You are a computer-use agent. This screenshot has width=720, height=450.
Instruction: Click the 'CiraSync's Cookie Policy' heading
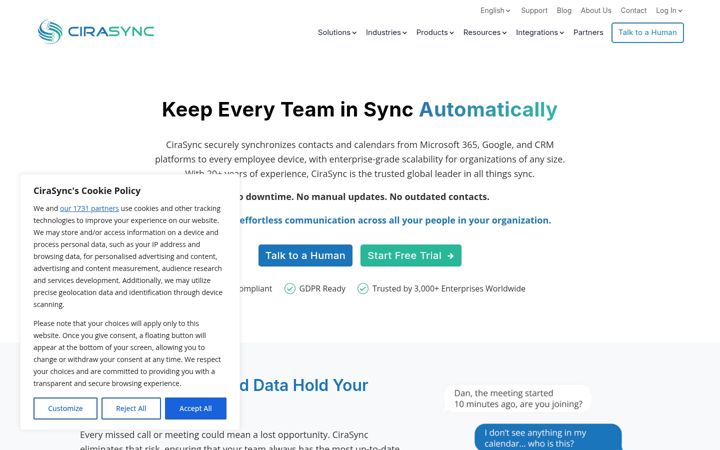pos(87,191)
